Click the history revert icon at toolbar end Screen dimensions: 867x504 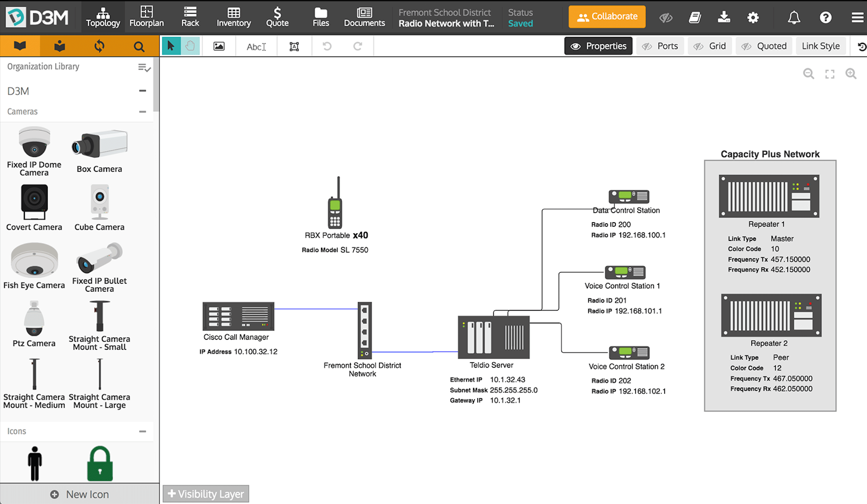[861, 47]
